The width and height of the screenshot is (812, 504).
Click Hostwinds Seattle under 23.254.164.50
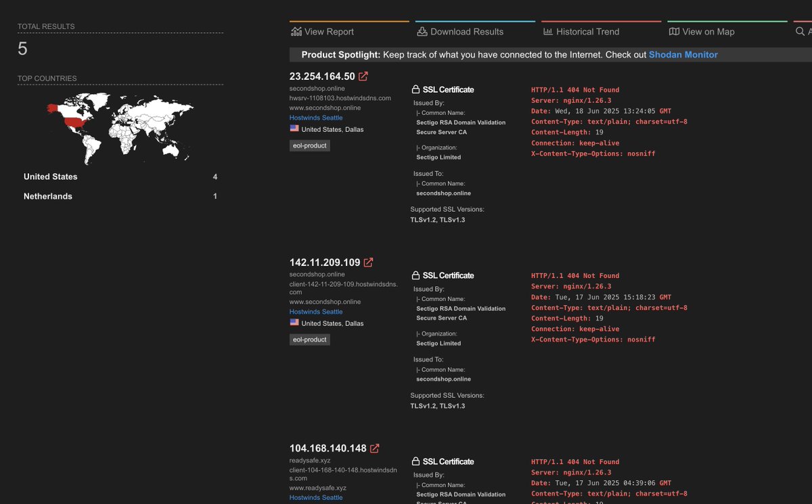(x=316, y=118)
